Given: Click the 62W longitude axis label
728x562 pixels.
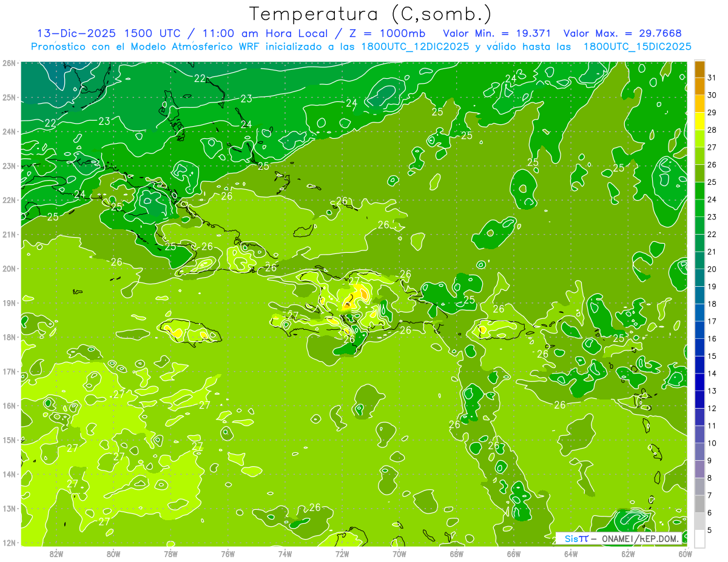Looking at the screenshot, I should click(628, 554).
